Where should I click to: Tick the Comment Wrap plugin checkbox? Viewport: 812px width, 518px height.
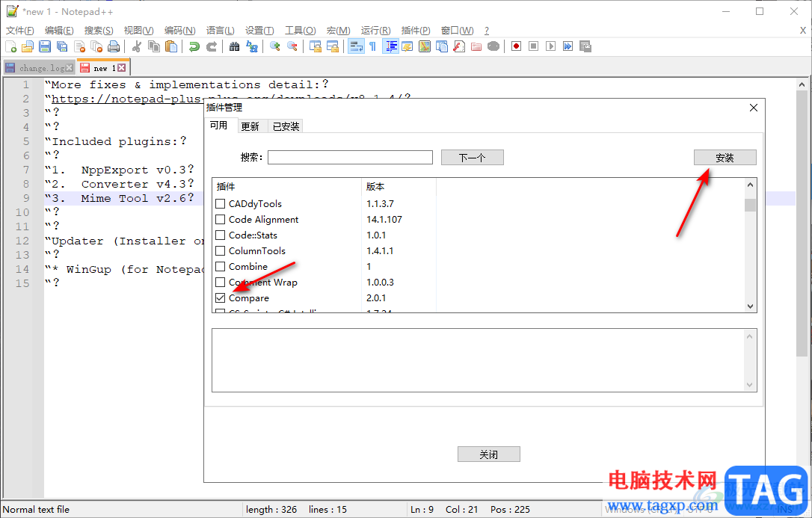pyautogui.click(x=220, y=283)
